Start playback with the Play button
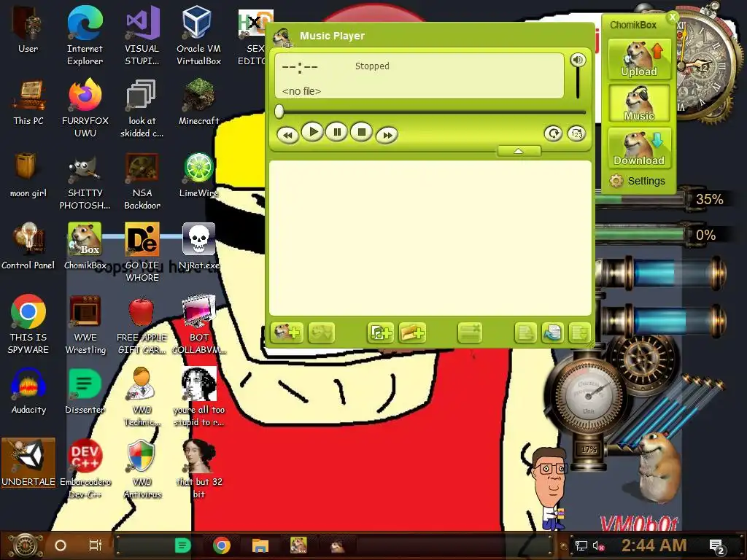Screen dimensions: 747x560 tap(312, 132)
